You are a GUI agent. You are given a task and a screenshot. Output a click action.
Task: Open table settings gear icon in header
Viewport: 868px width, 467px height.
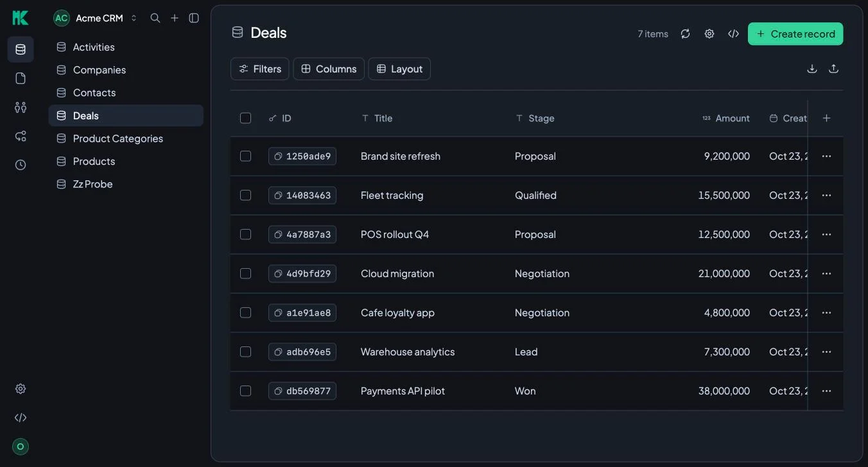tap(709, 34)
